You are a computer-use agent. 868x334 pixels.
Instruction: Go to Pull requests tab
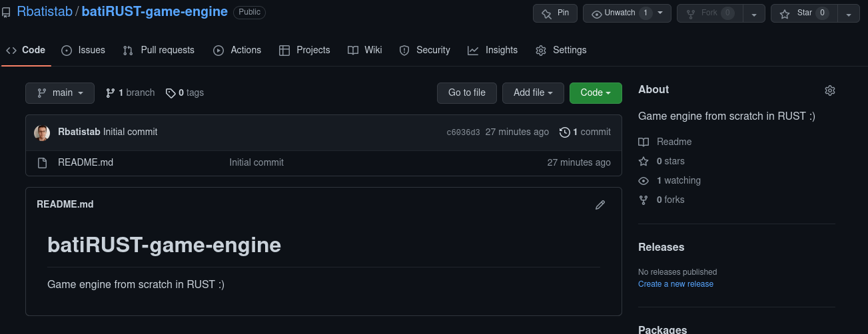tap(159, 50)
